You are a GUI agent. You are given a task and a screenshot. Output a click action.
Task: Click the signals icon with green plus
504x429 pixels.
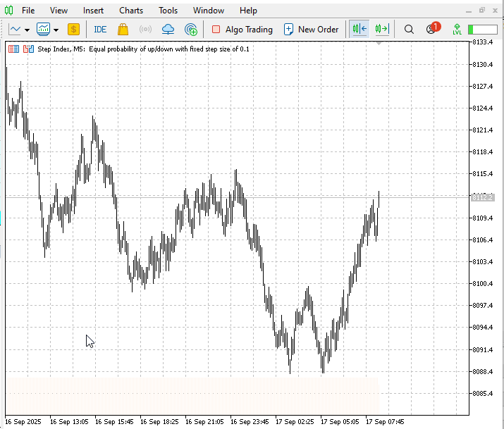coord(190,30)
